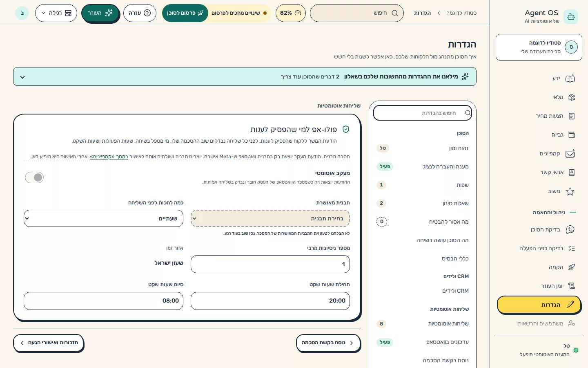Toggle the מעקב אוטומטי switch

pos(34,177)
